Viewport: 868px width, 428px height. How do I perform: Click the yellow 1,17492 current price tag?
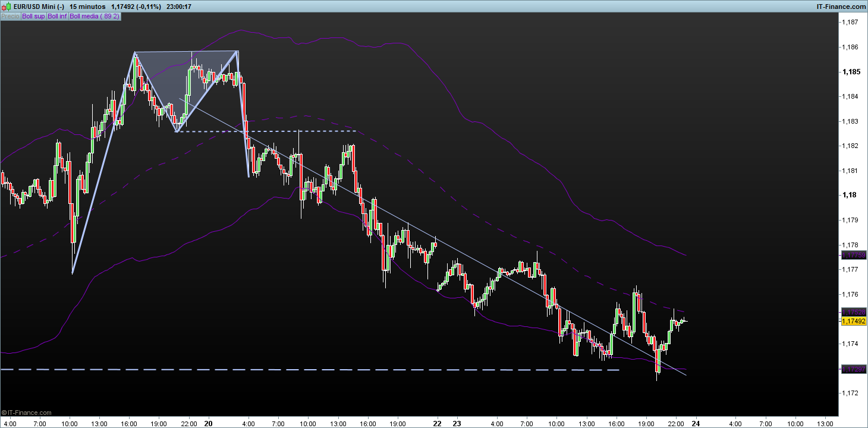pos(854,321)
